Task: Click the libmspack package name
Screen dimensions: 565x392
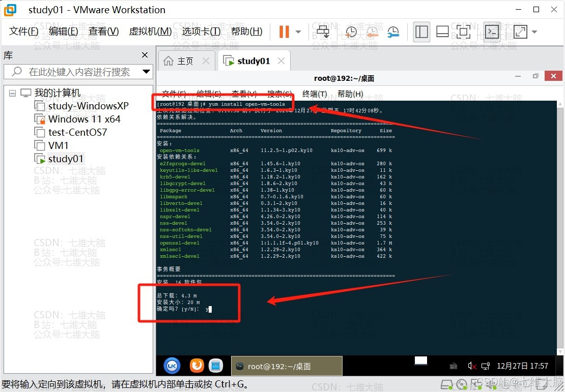Action: [174, 197]
